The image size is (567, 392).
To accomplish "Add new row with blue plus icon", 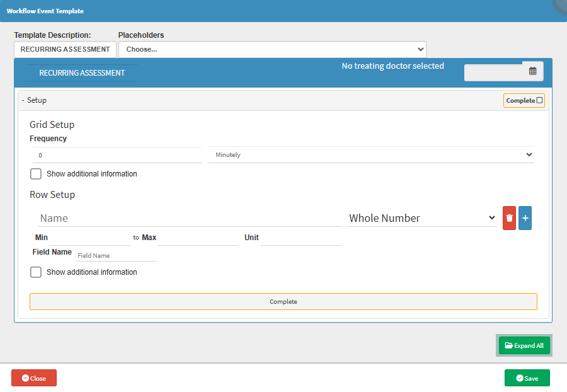I will click(x=525, y=218).
